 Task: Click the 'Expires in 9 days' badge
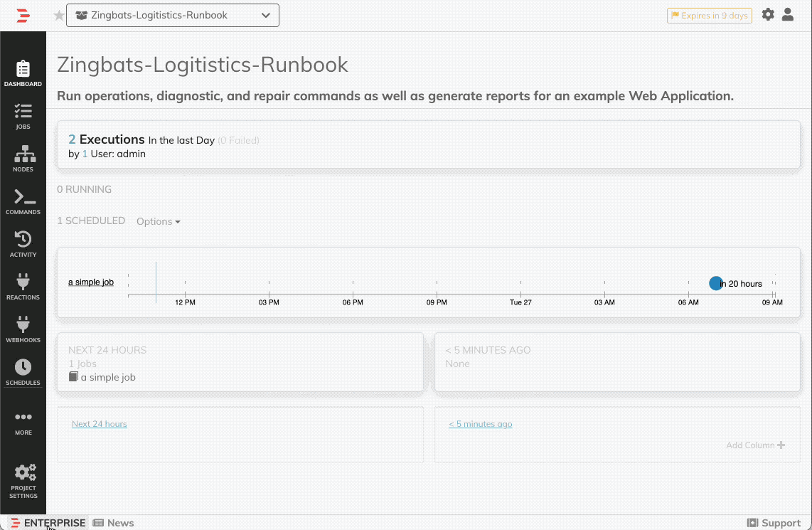pos(710,16)
